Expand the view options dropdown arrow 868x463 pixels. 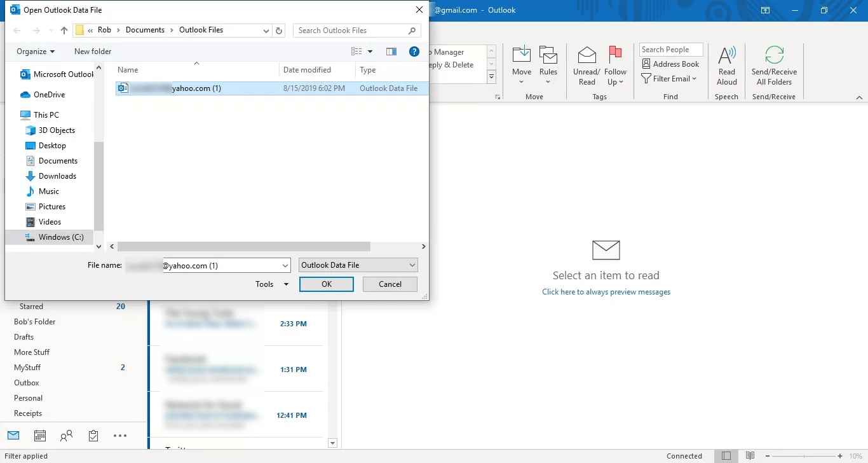click(x=370, y=52)
